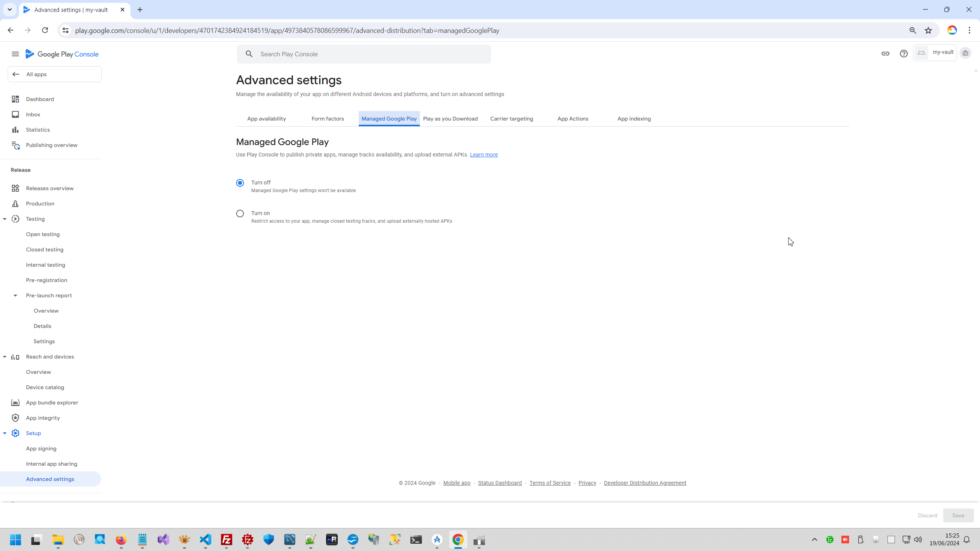Viewport: 980px width, 551px height.
Task: Collapse the Pre-launch report tree arrow
Action: pos(15,295)
